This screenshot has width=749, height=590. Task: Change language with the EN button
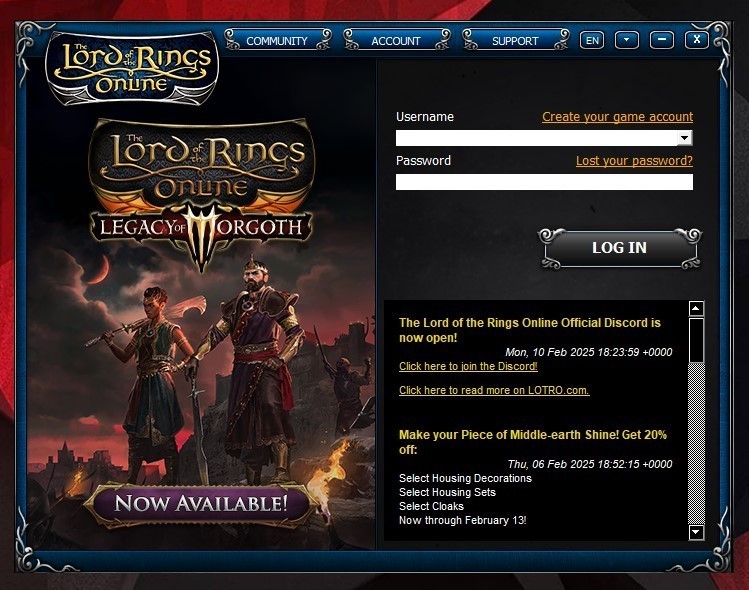pos(592,40)
